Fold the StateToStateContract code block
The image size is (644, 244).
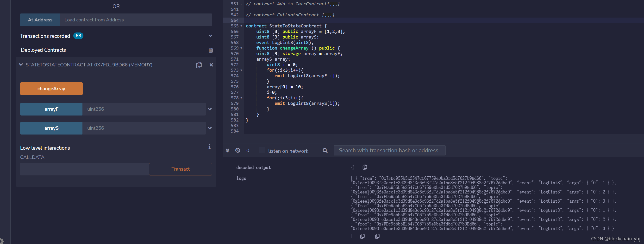coord(241,26)
